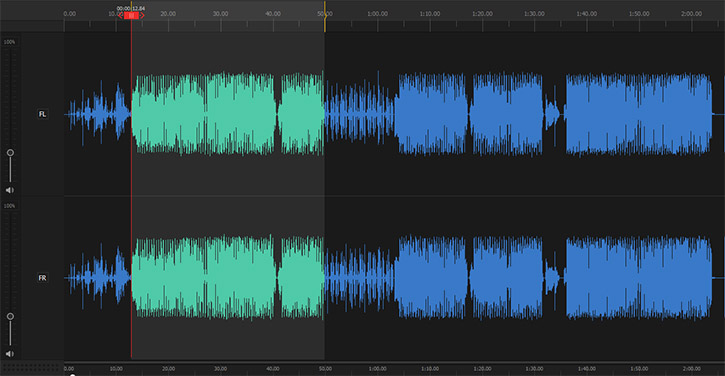Screen dimensions: 725x376
Task: Mute the FR channel speaker icon
Action: [x=10, y=354]
